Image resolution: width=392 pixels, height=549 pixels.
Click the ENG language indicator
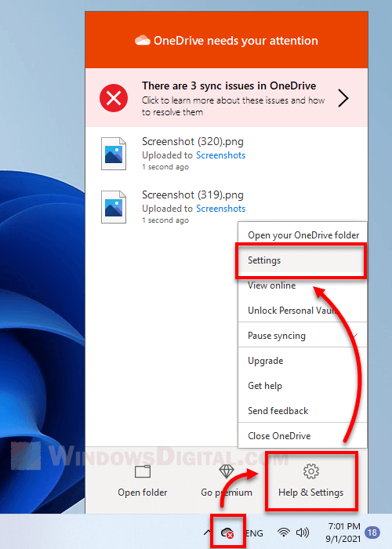(x=255, y=533)
